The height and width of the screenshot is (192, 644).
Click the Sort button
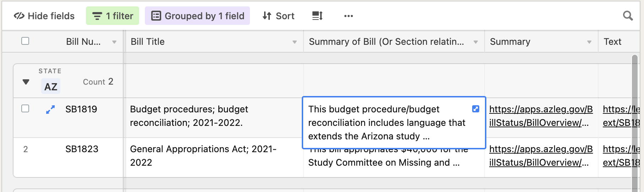pyautogui.click(x=278, y=16)
